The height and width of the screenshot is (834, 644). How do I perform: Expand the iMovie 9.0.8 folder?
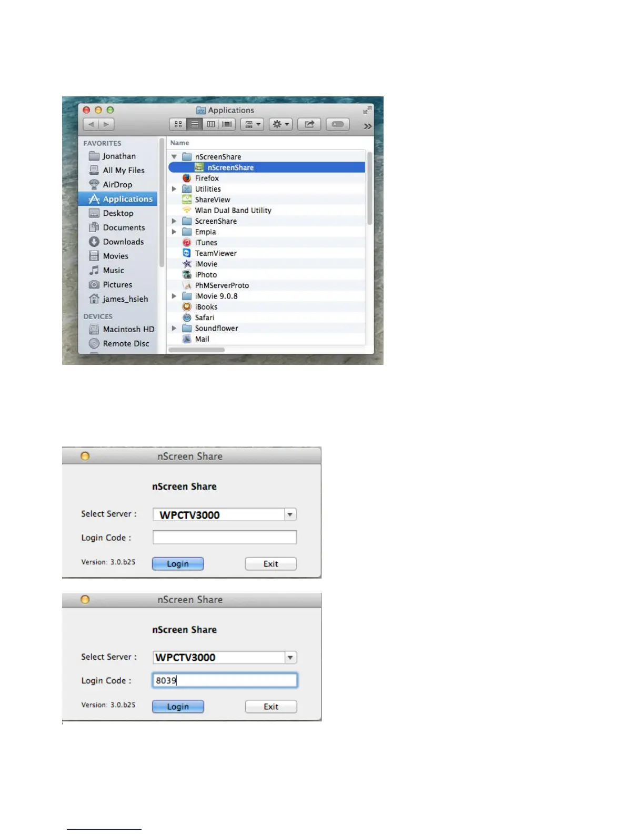174,296
